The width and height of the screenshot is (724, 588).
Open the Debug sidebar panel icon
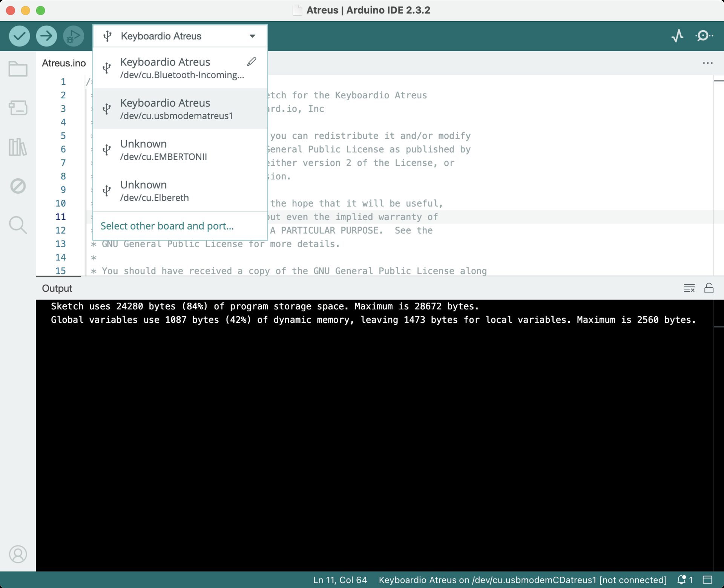point(18,186)
